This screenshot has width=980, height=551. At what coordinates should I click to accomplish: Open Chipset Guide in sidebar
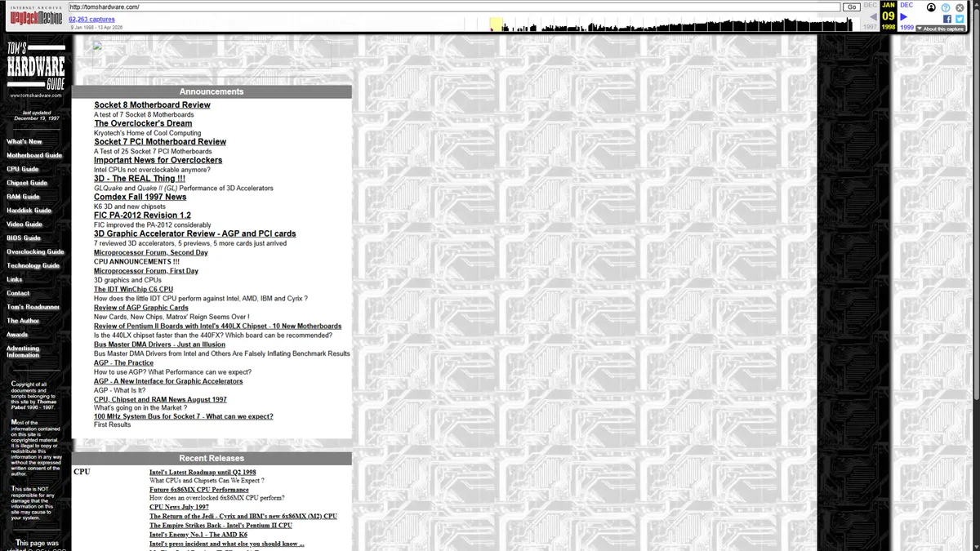coord(27,184)
